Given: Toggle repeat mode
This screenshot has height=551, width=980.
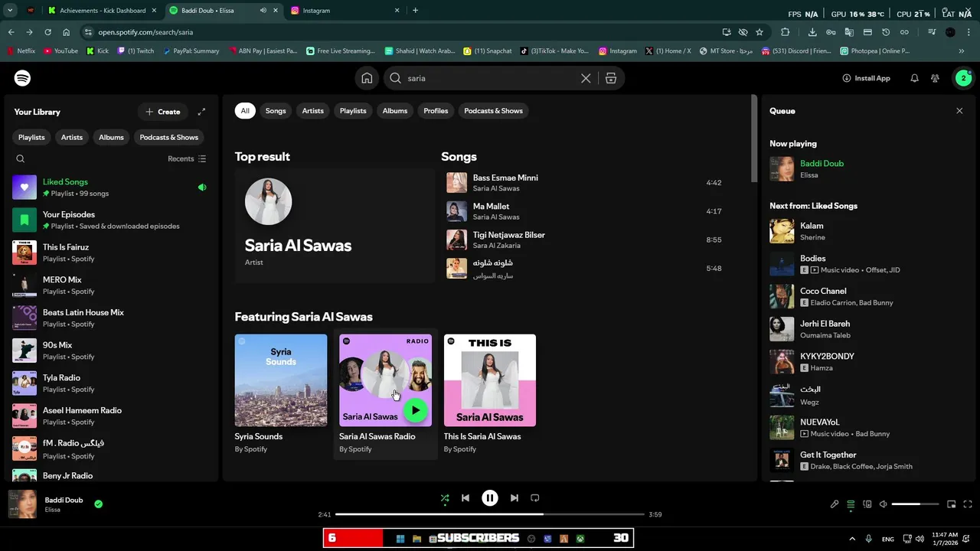Looking at the screenshot, I should point(535,498).
